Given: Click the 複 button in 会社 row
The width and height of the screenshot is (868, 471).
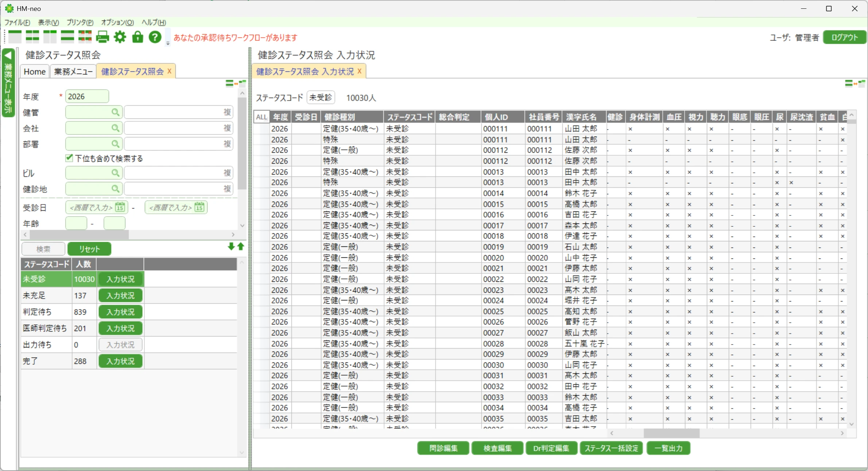Looking at the screenshot, I should [x=227, y=128].
